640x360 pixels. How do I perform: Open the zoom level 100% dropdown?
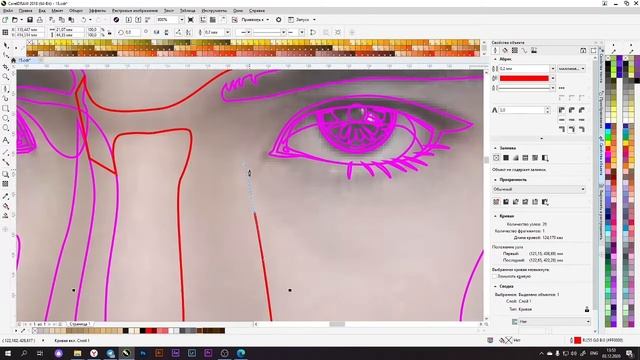(181, 20)
